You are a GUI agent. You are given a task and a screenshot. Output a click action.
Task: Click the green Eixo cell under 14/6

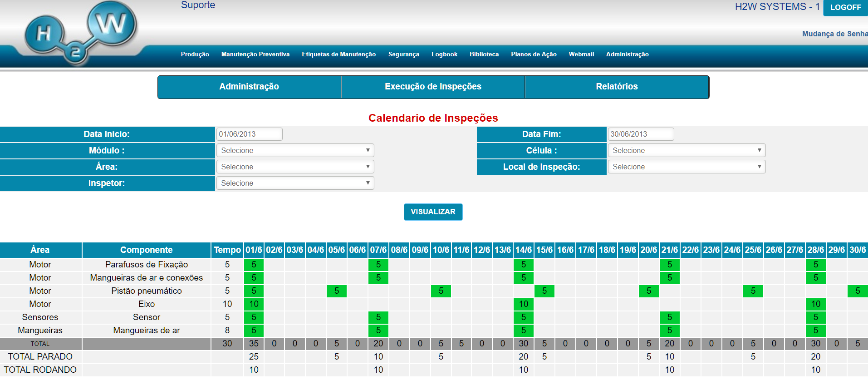(x=523, y=304)
